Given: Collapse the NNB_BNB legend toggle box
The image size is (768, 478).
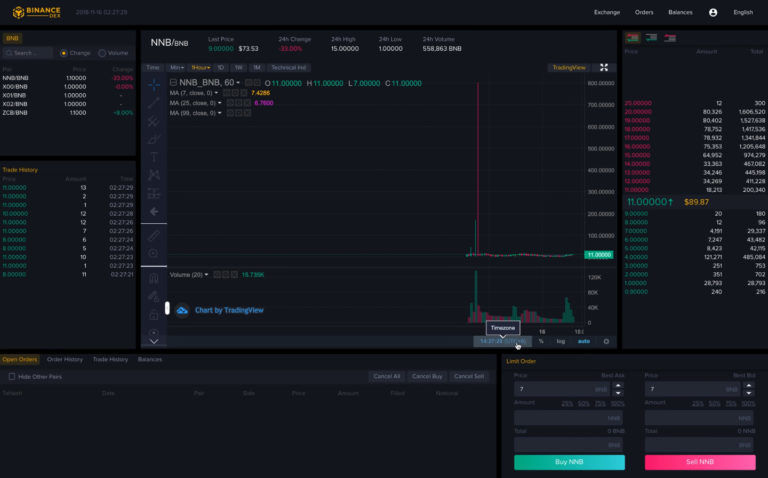Looking at the screenshot, I should pyautogui.click(x=173, y=83).
